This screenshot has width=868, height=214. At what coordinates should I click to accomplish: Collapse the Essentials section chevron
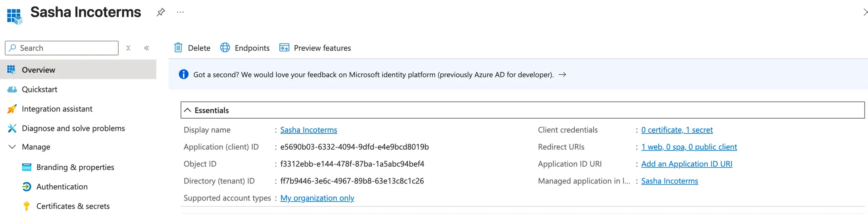click(x=187, y=110)
